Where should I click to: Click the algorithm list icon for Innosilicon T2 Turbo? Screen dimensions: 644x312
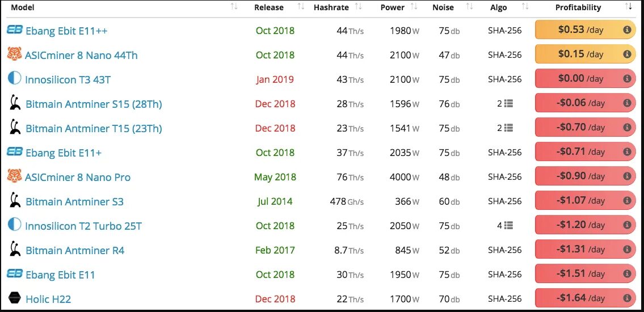pyautogui.click(x=508, y=226)
